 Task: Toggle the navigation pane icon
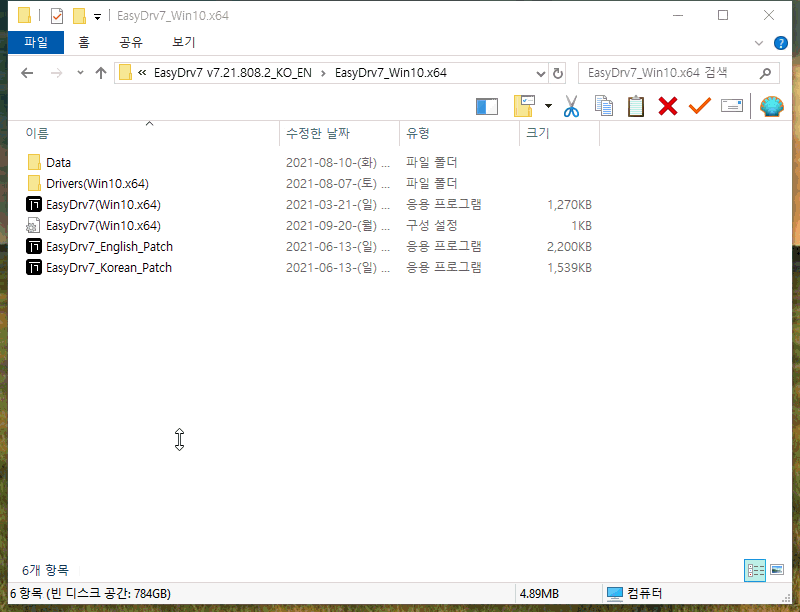pyautogui.click(x=487, y=107)
